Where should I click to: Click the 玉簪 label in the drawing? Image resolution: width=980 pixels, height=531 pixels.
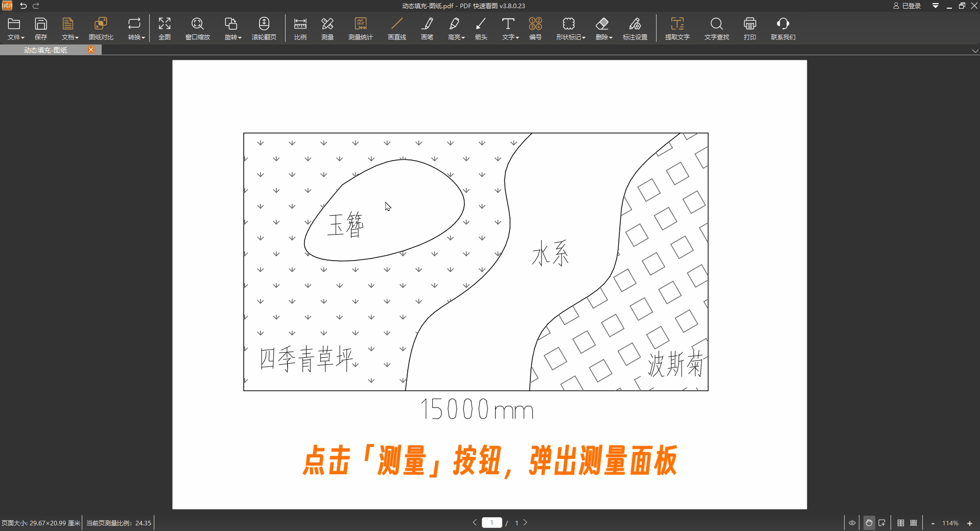click(345, 224)
